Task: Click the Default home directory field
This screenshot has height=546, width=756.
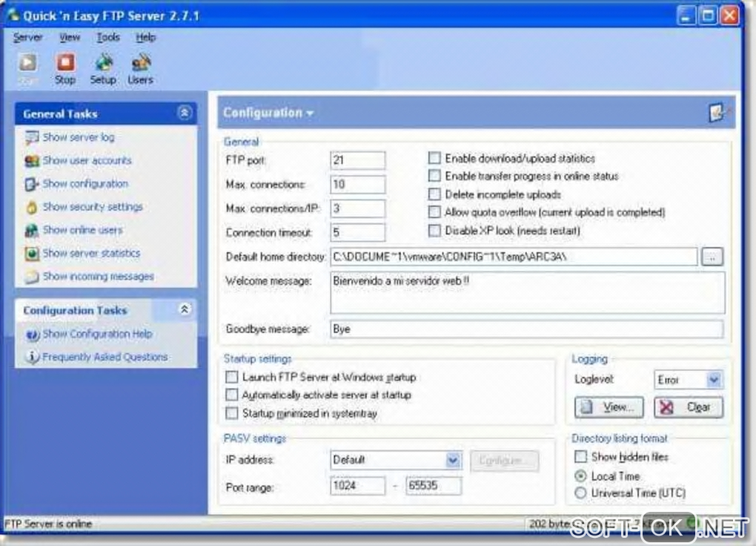Action: click(x=514, y=257)
